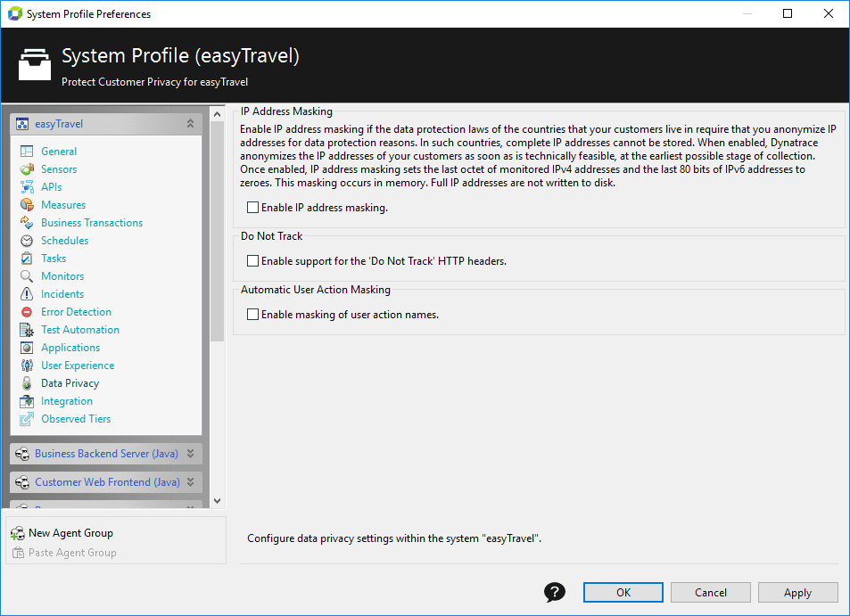
Task: Click the System Profile drawer icon in header
Action: coord(35,64)
